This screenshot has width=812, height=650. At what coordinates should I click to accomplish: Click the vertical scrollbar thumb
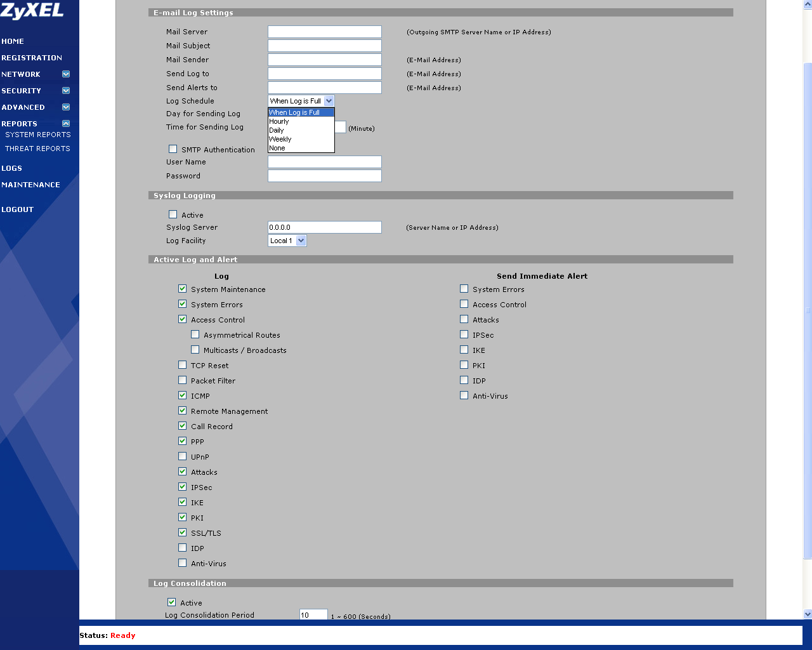pos(808,311)
